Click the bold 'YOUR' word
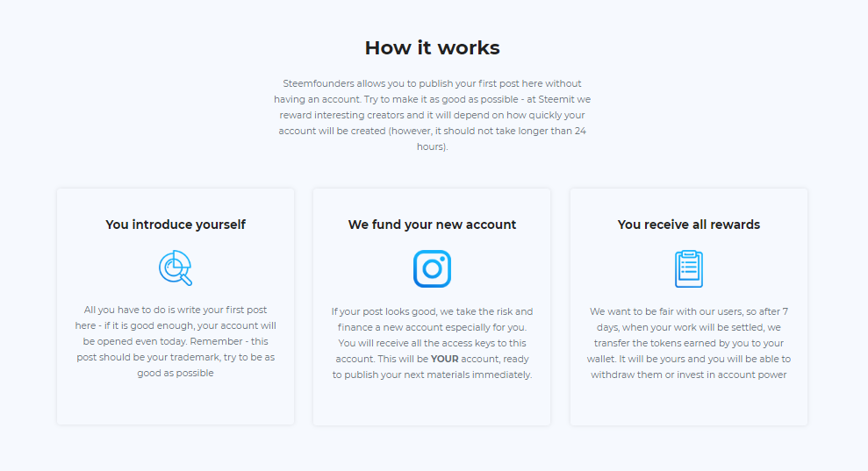Image resolution: width=868 pixels, height=471 pixels. point(444,359)
